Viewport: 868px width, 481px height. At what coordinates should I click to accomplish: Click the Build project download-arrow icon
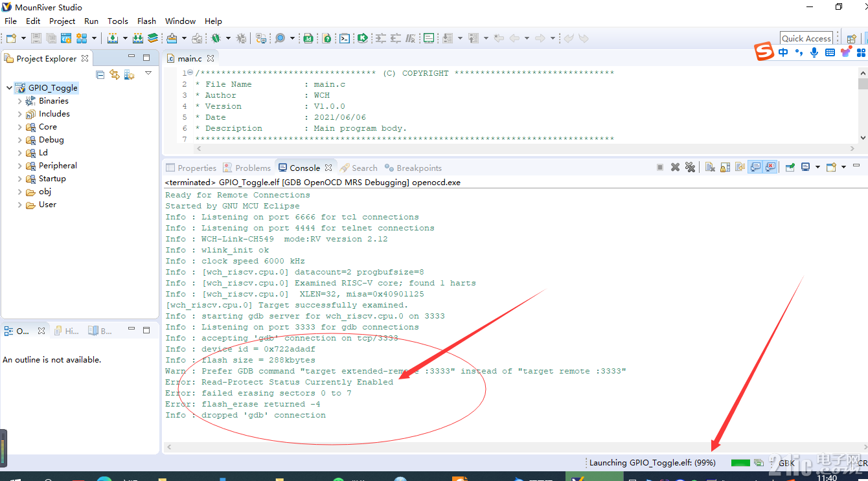click(x=113, y=39)
